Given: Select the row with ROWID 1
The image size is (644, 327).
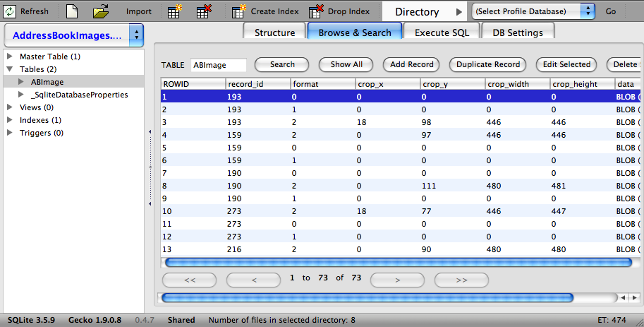Looking at the screenshot, I should click(x=401, y=97).
